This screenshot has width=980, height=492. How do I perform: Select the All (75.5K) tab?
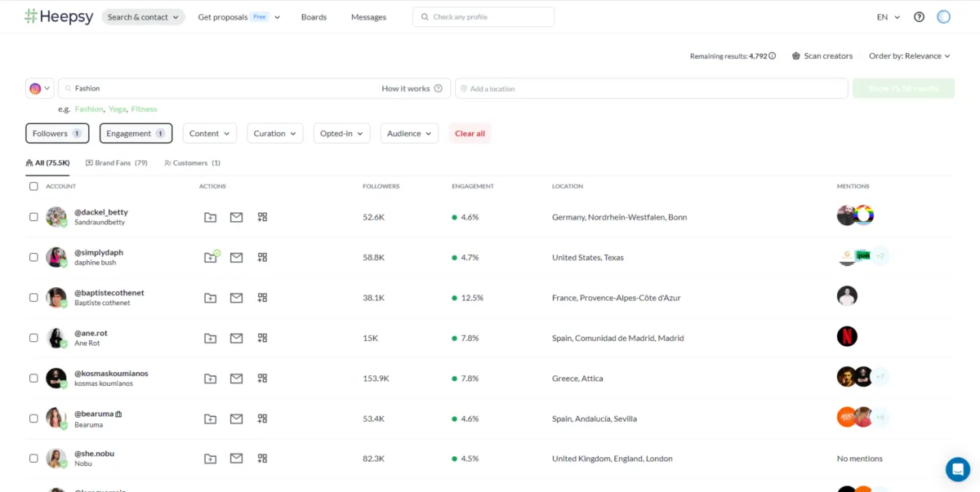[x=47, y=163]
